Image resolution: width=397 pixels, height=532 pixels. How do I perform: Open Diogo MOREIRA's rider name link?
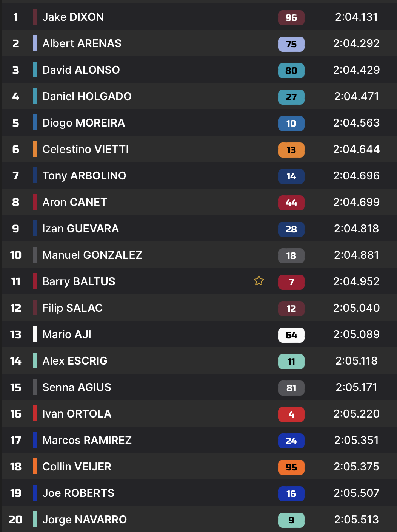coord(83,123)
